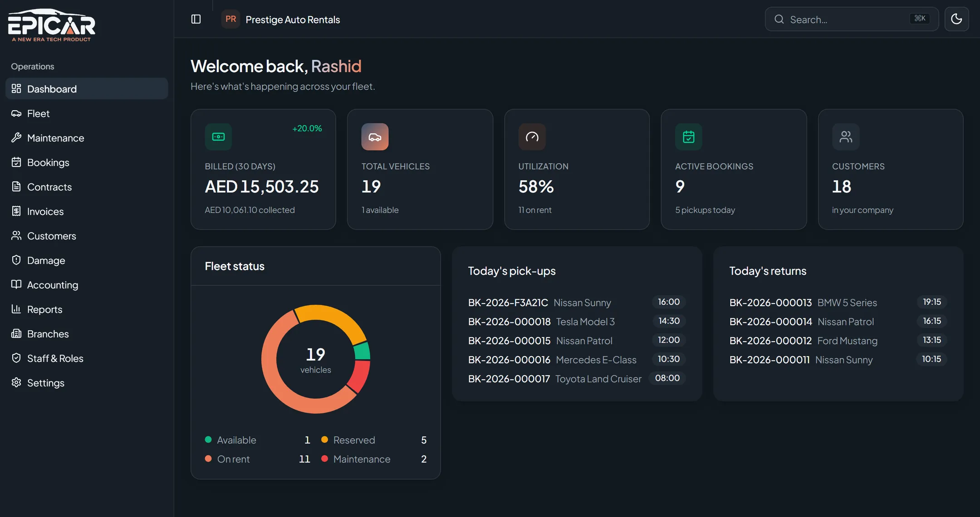980x517 pixels.
Task: Click the green Available legend dot
Action: (x=208, y=439)
